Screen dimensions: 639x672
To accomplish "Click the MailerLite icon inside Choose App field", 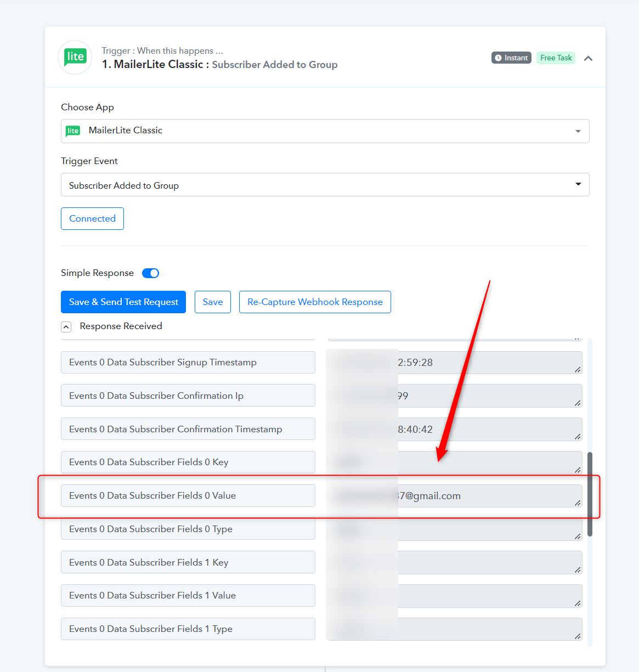I will coord(73,131).
